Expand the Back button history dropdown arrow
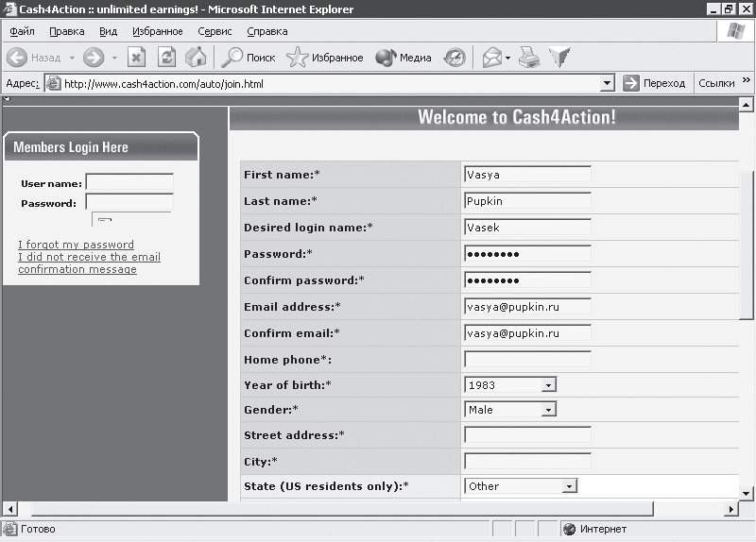 coord(72,59)
